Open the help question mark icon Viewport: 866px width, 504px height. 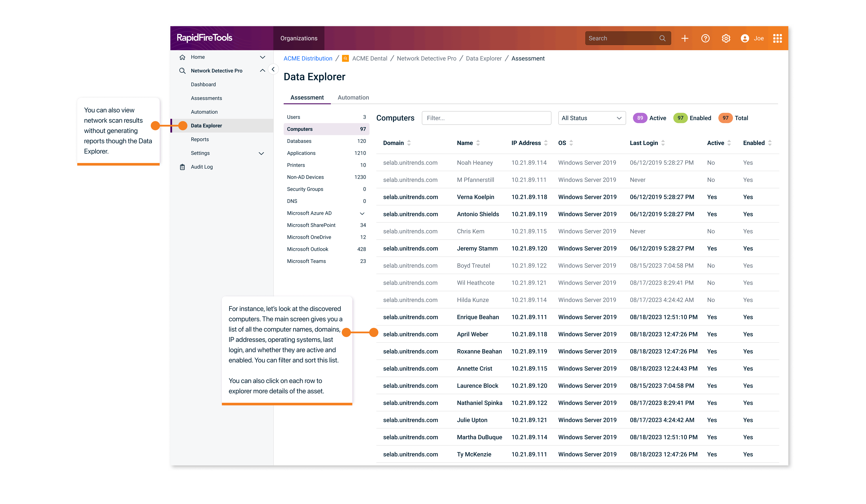tap(705, 38)
